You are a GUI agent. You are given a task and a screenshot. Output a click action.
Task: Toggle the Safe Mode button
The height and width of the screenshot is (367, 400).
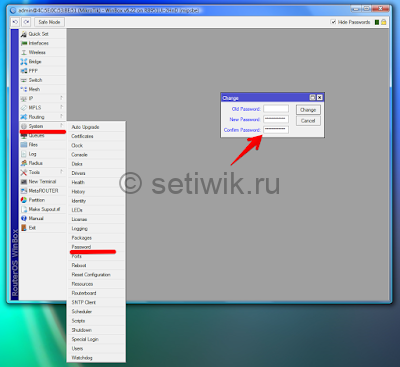point(49,22)
